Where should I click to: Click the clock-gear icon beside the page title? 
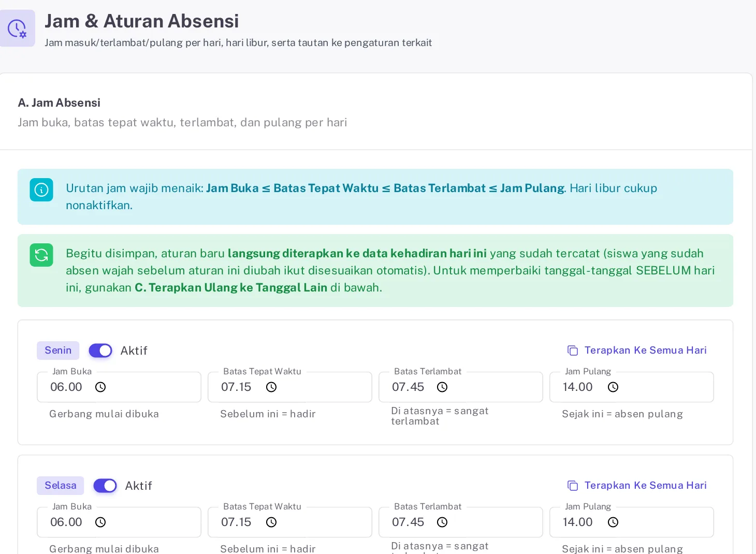click(17, 28)
